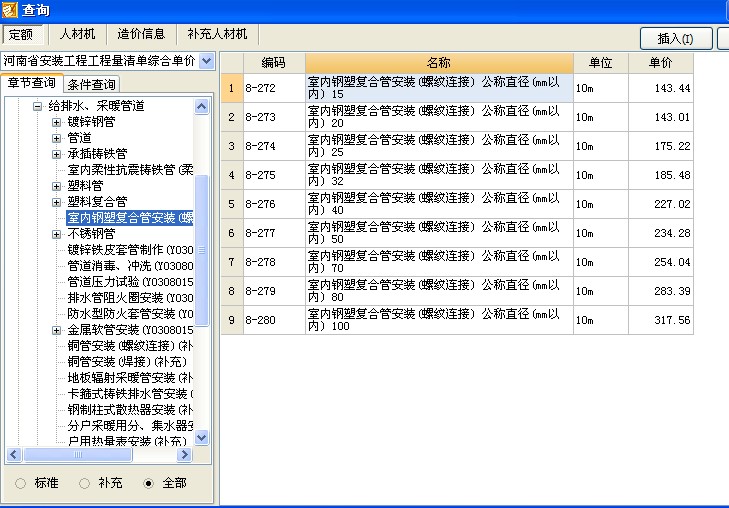
Task: Open the 补充人材机 tab
Action: tap(217, 34)
